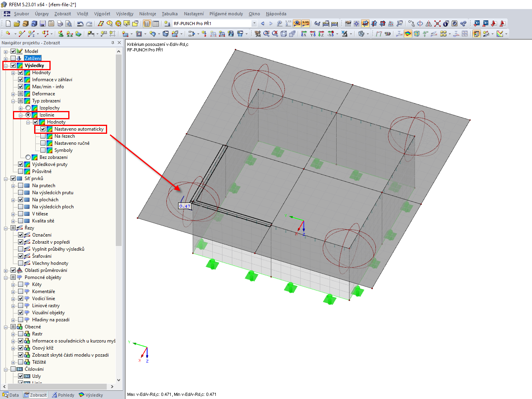This screenshot has height=399, width=532.
Task: Close the project navigator panel
Action: click(119, 43)
